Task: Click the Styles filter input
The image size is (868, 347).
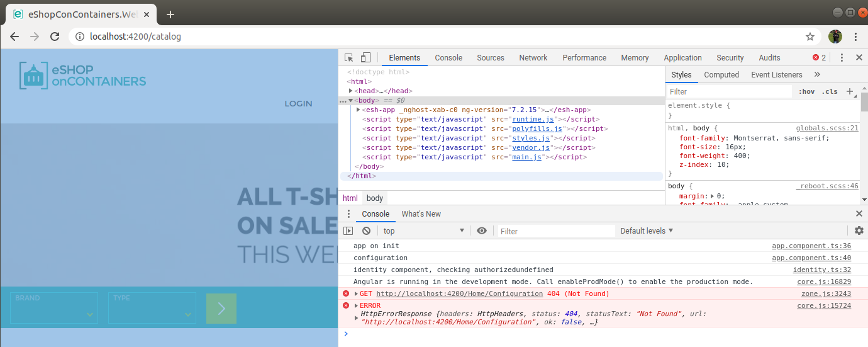Action: [728, 91]
